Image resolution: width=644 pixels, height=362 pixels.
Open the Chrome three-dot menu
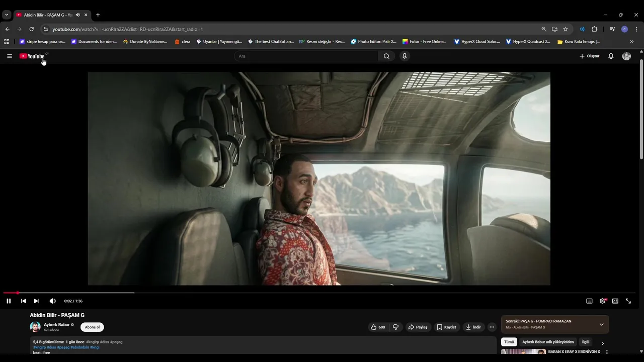(636, 29)
